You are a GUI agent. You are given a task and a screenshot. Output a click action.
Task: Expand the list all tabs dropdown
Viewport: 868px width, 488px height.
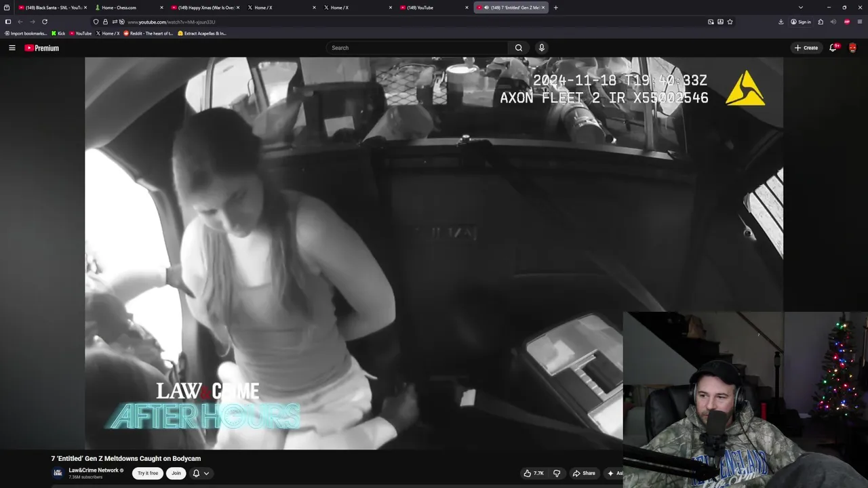point(801,7)
